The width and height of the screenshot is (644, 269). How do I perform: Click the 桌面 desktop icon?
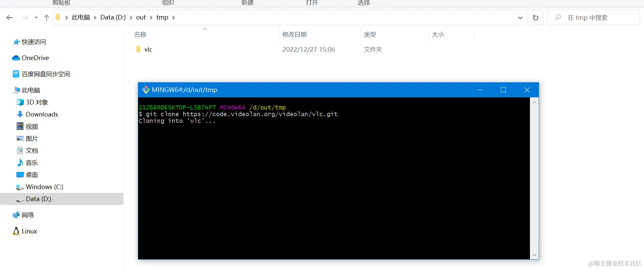(x=20, y=175)
